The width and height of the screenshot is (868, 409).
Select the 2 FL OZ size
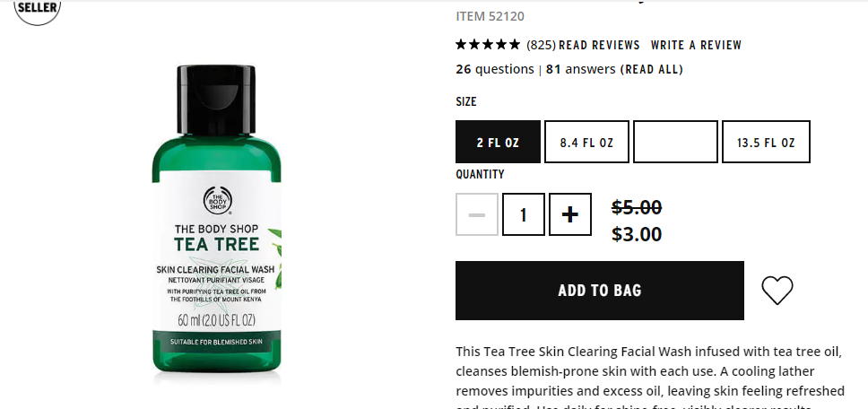pos(498,142)
